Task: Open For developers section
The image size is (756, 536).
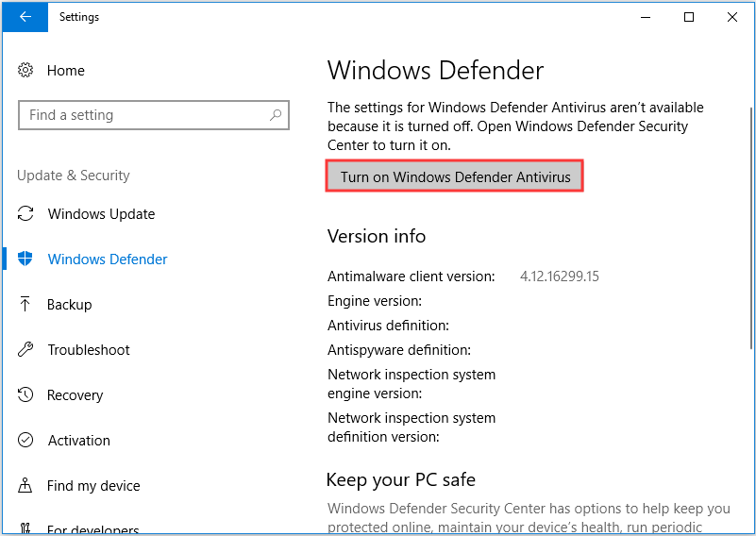Action: [93, 529]
